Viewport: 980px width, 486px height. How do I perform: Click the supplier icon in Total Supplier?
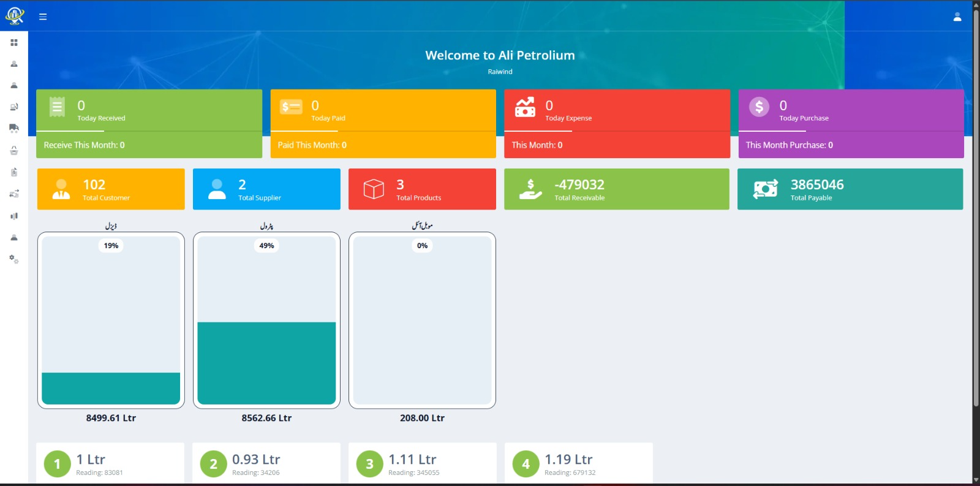[x=217, y=189]
